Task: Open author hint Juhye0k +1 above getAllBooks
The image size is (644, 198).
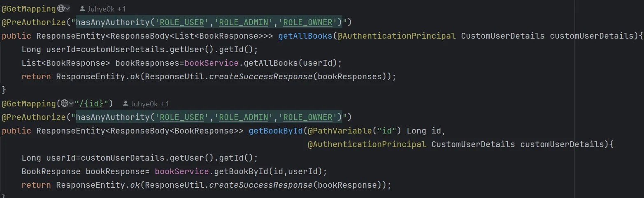Action: (107, 9)
